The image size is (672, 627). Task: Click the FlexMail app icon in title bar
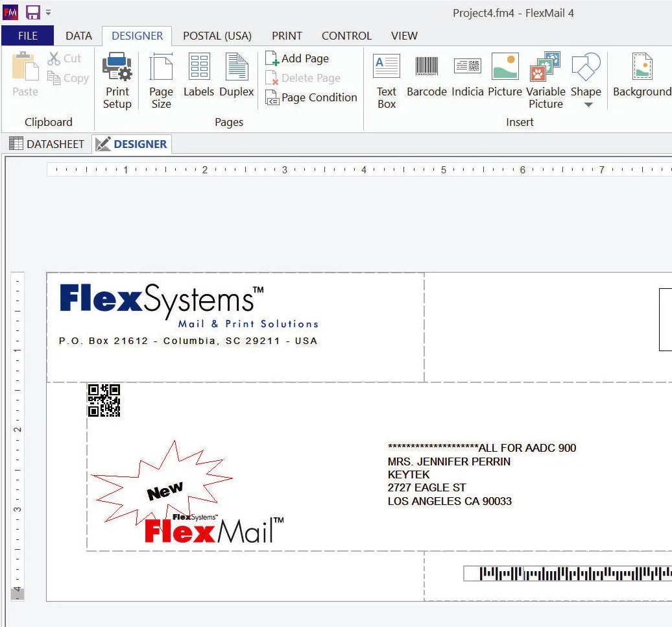[x=10, y=12]
